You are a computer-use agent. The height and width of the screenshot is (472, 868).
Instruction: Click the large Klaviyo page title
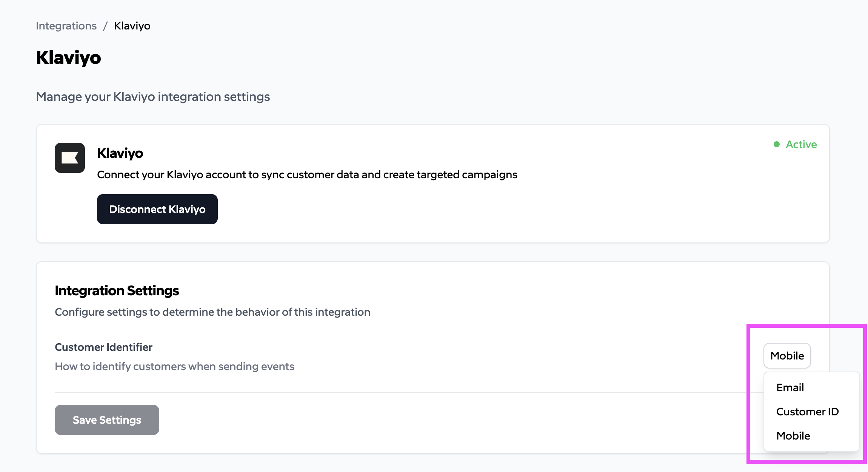tap(68, 57)
